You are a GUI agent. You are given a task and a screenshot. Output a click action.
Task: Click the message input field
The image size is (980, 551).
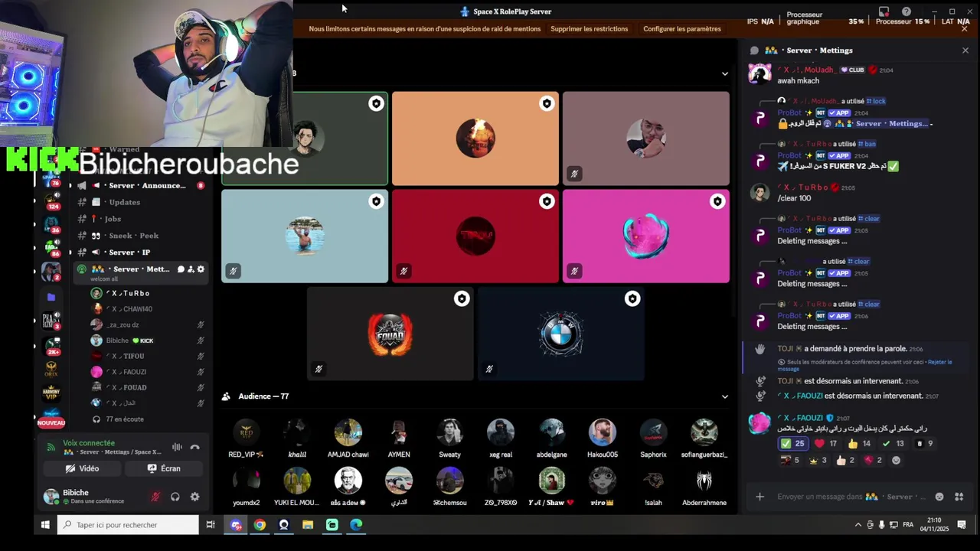coord(851,497)
